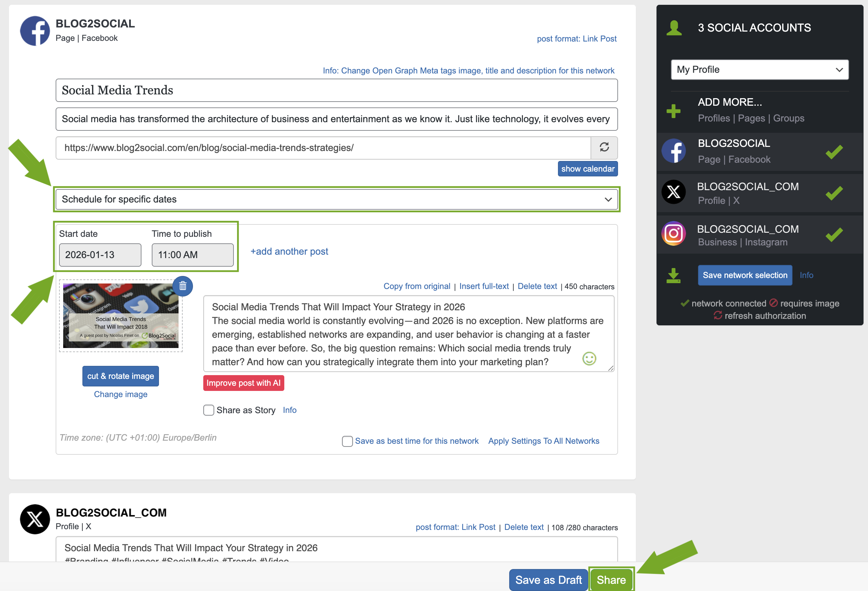Click the show calendar button

(x=587, y=169)
